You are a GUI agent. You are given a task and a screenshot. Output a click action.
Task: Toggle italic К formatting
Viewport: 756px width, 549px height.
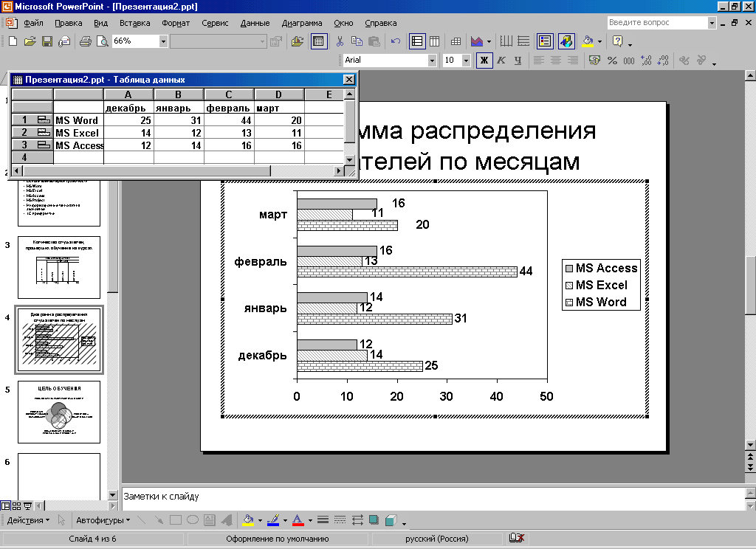click(501, 61)
